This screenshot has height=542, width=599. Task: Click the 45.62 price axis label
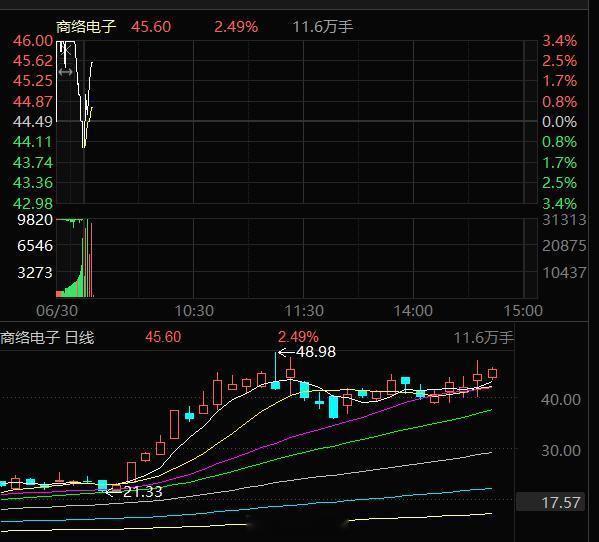33,61
